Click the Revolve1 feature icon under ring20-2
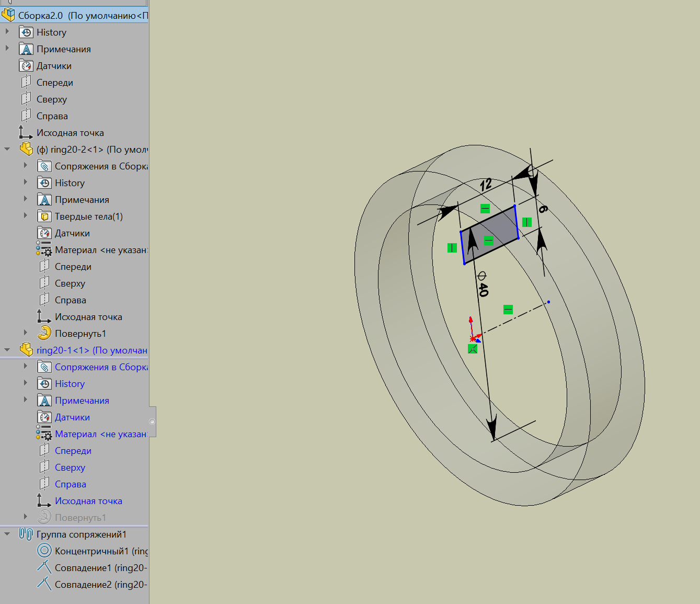 point(44,333)
